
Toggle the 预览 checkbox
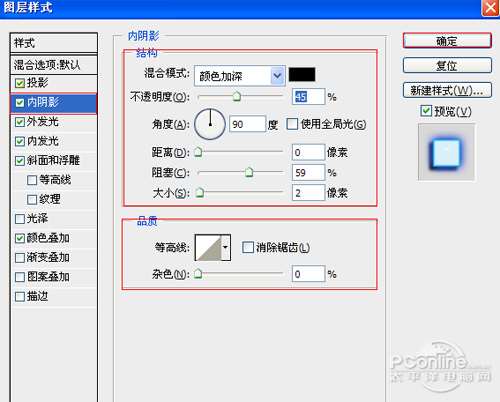(x=426, y=111)
